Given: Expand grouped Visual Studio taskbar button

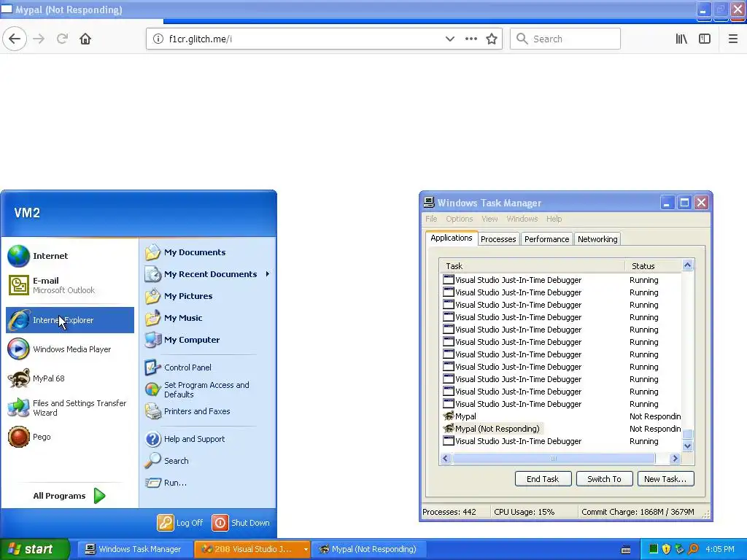Looking at the screenshot, I should click(252, 549).
